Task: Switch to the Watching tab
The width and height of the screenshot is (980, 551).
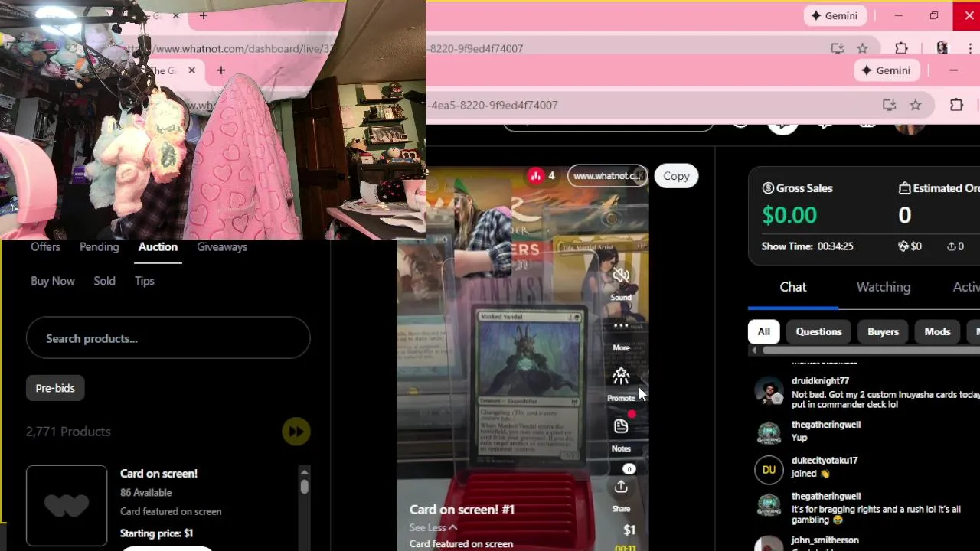Action: 884,287
